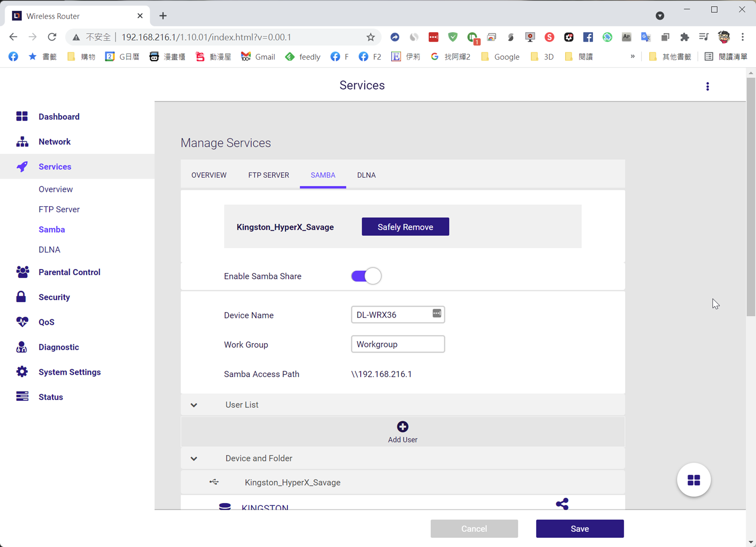Image resolution: width=756 pixels, height=547 pixels.
Task: Click the Security padlock icon
Action: (x=21, y=297)
